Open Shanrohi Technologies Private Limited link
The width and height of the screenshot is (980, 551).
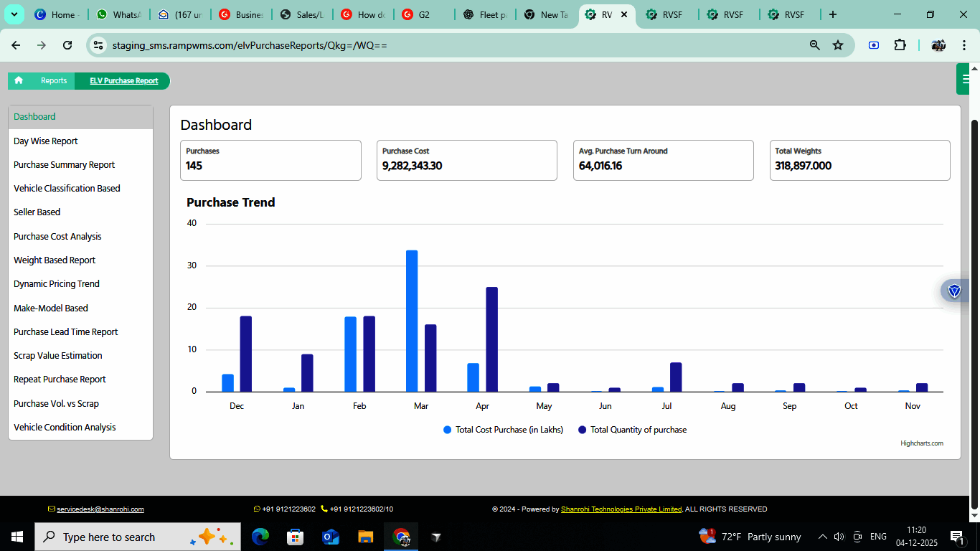coord(621,509)
